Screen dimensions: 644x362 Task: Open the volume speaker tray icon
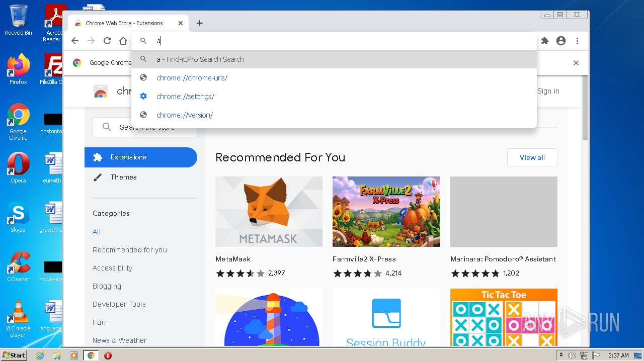pyautogui.click(x=572, y=355)
